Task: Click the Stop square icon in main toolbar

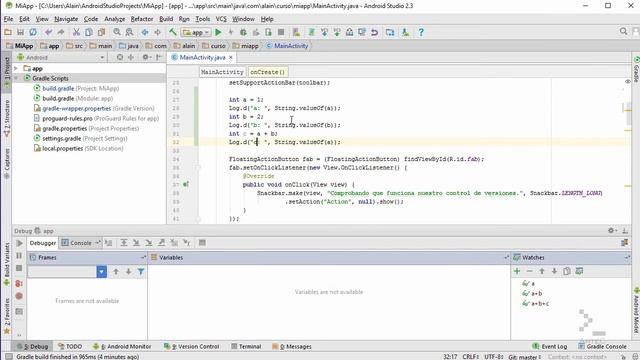Action: [281, 32]
